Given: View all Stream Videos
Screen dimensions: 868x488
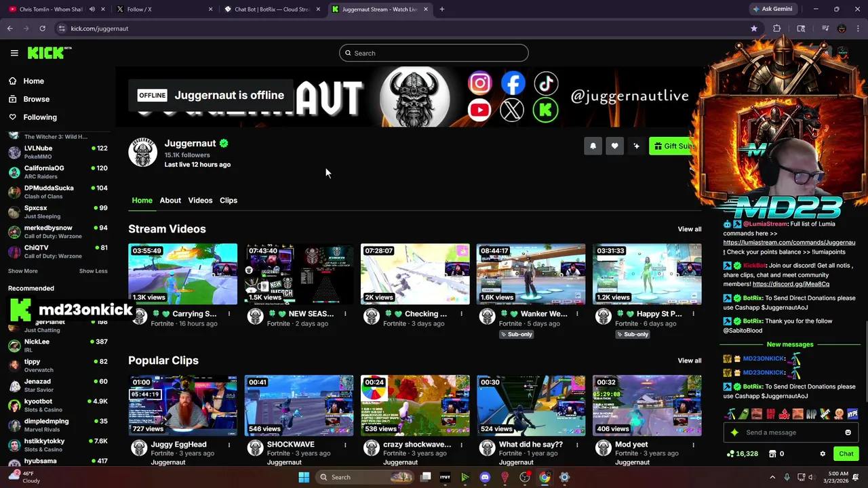Looking at the screenshot, I should pyautogui.click(x=690, y=229).
